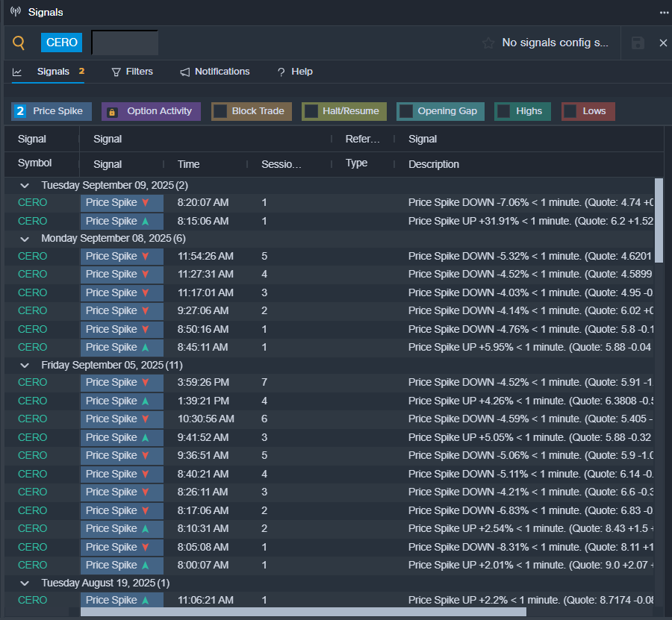Click the down arrow on 8:20:07 AM spike
The width and height of the screenshot is (672, 620).
point(146,202)
